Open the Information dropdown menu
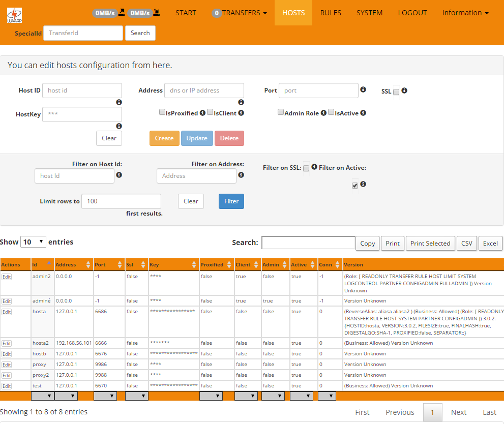 point(465,13)
